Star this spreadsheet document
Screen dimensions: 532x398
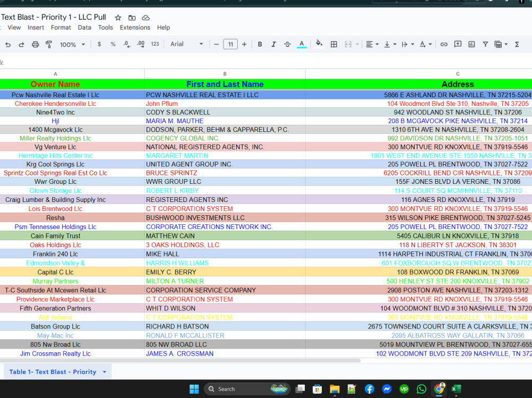tap(118, 18)
